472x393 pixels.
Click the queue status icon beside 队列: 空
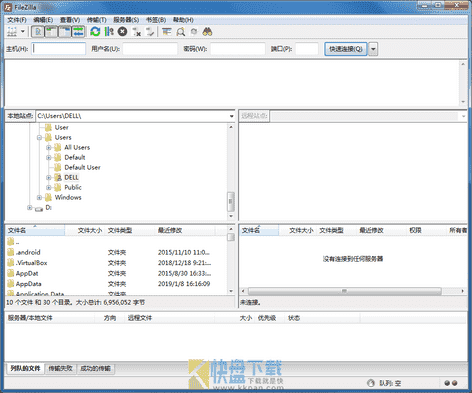click(371, 383)
